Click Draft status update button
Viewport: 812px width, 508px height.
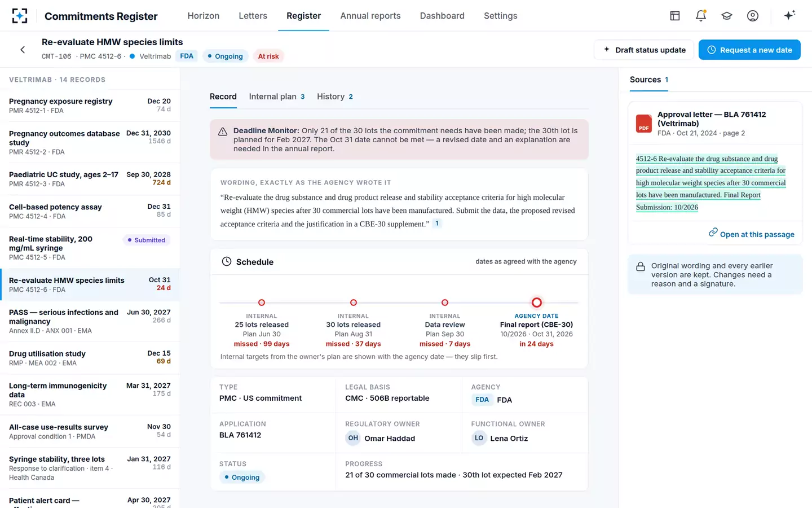click(645, 50)
